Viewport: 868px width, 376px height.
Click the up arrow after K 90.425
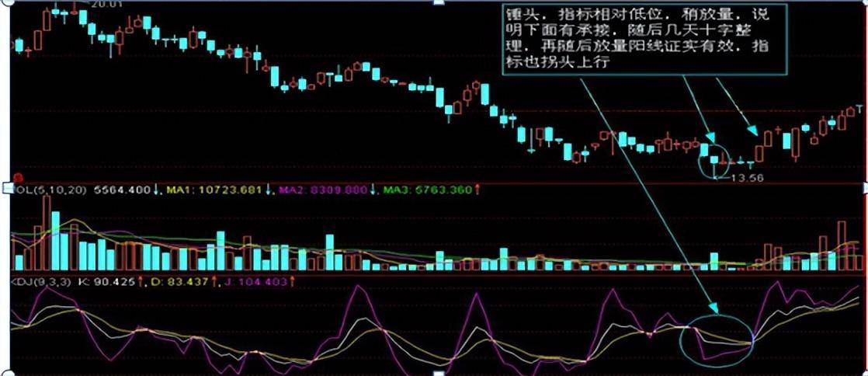pos(141,283)
